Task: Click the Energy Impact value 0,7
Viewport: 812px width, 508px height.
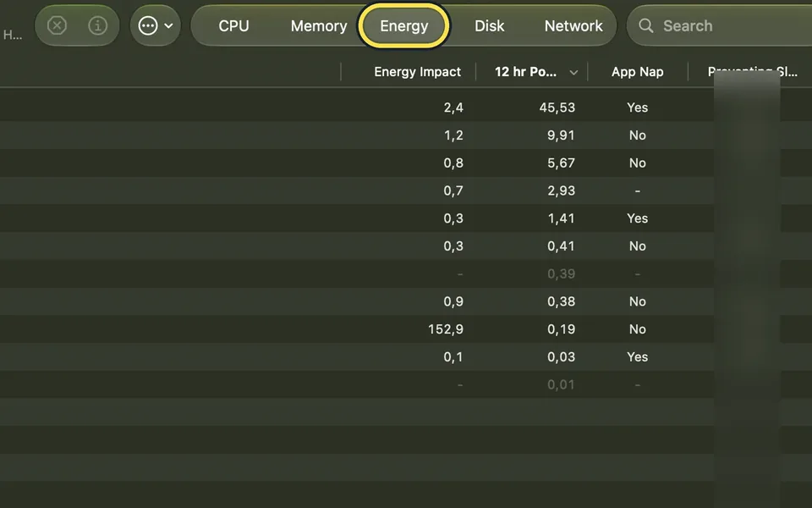Action: tap(453, 190)
